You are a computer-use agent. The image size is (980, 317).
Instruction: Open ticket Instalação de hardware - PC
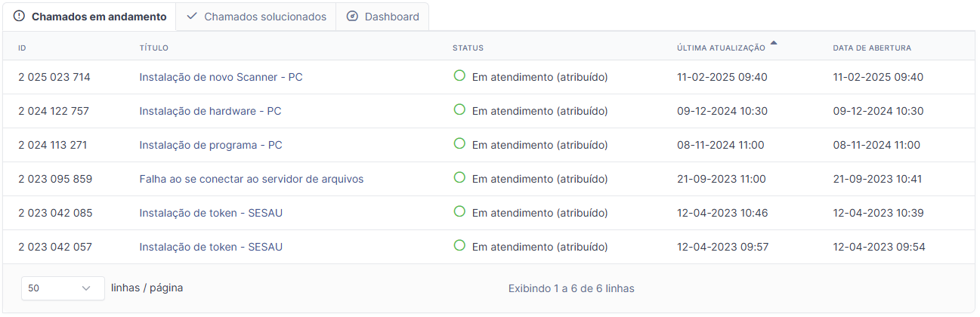point(210,111)
